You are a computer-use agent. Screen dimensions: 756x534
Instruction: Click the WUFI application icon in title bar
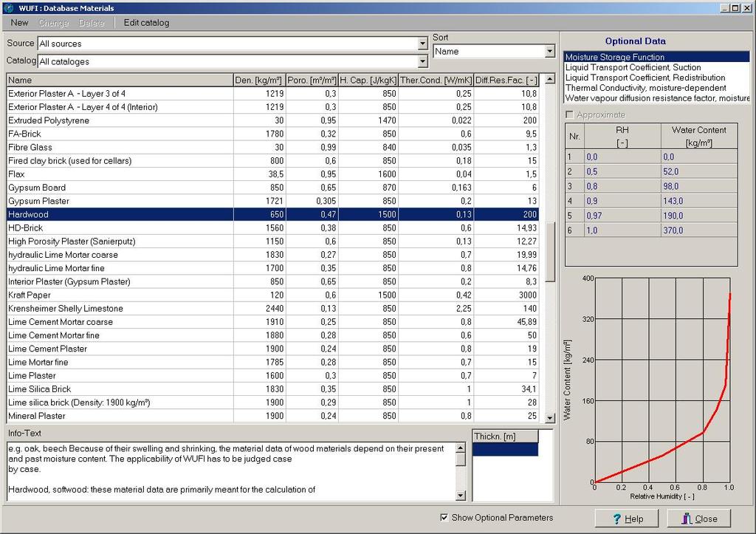pos(8,7)
